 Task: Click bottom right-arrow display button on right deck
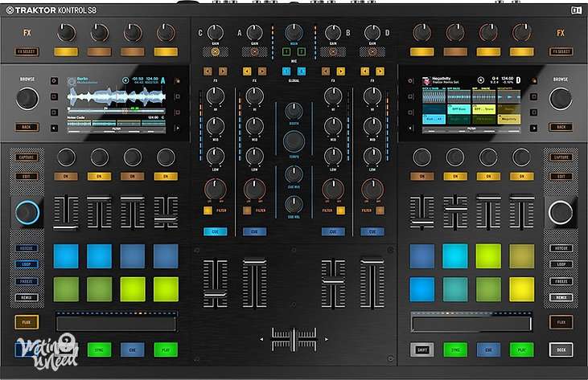click(533, 128)
